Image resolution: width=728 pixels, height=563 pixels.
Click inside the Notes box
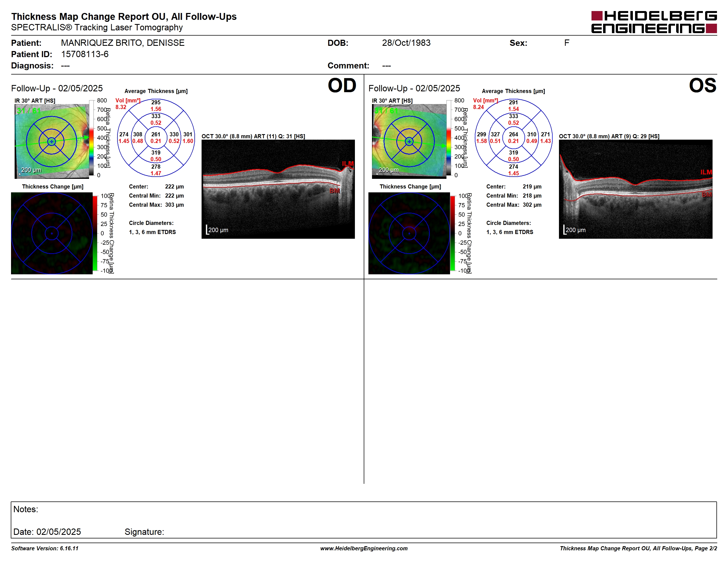pos(364,520)
